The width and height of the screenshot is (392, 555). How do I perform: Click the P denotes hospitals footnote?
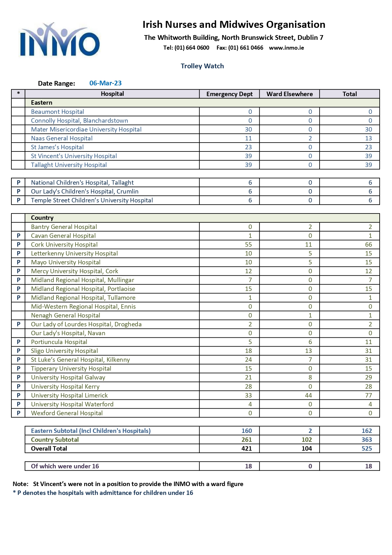click(x=103, y=493)
